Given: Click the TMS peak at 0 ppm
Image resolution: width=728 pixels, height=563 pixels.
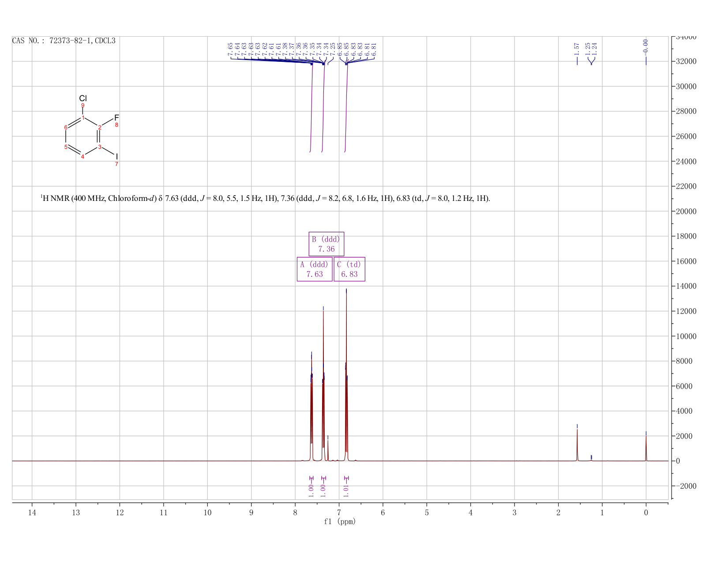Looking at the screenshot, I should point(646,447).
